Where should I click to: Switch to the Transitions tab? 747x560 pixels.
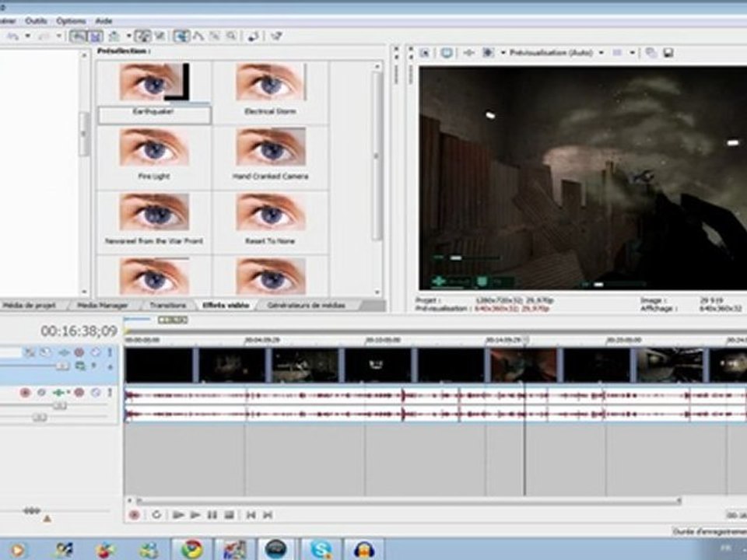[168, 305]
